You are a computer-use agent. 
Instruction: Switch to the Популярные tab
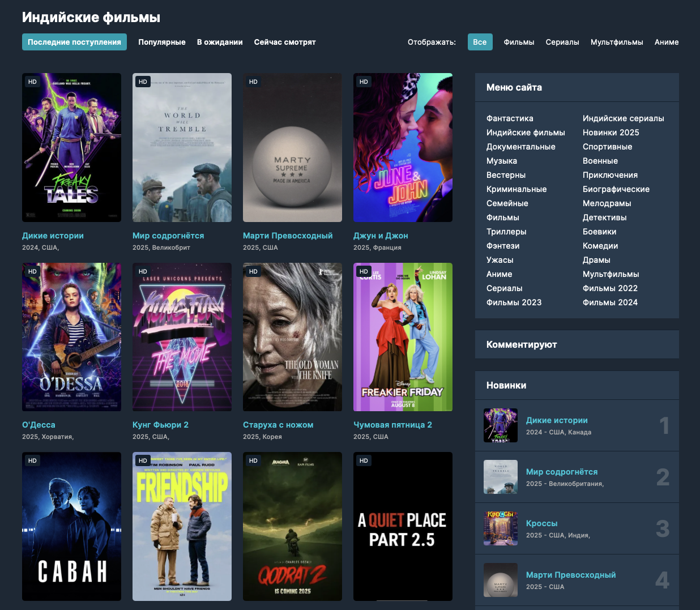(x=162, y=42)
